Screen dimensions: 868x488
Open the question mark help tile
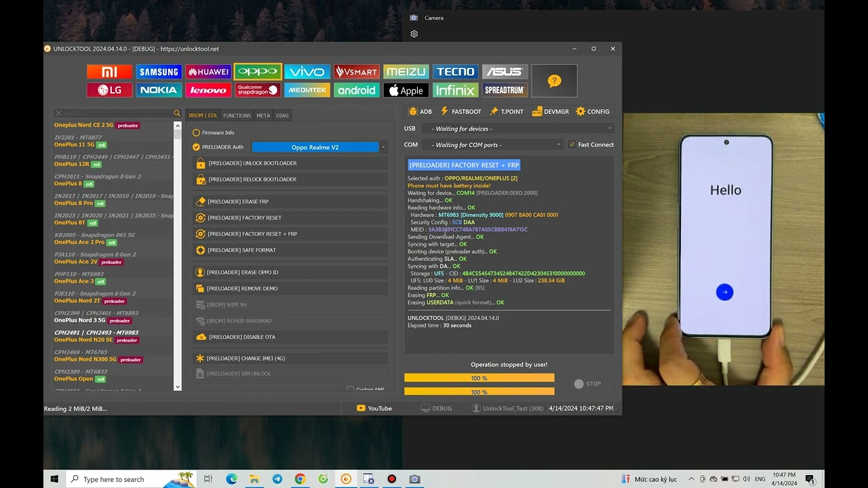pos(555,81)
